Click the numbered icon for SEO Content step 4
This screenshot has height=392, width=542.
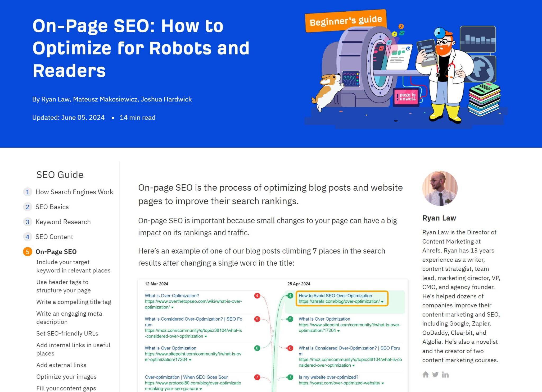[x=28, y=237]
